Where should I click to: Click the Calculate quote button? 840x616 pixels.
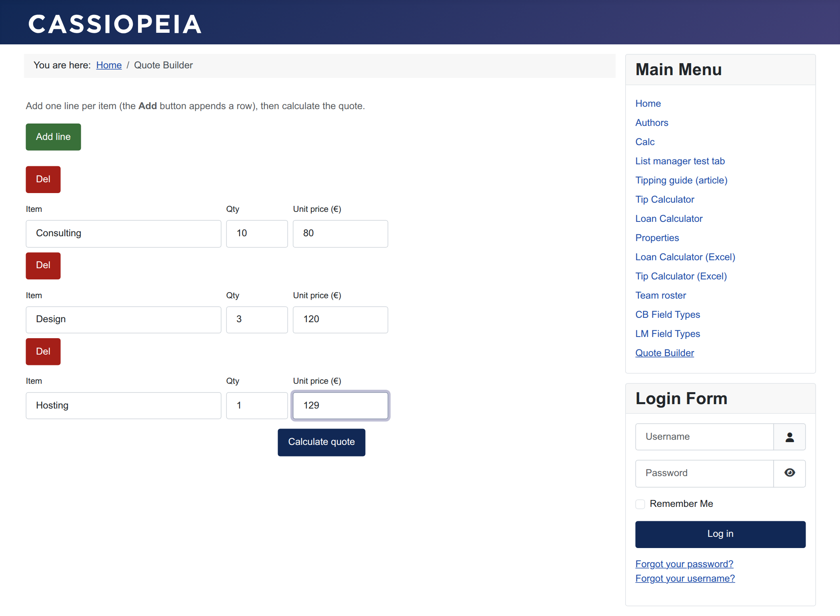coord(322,442)
